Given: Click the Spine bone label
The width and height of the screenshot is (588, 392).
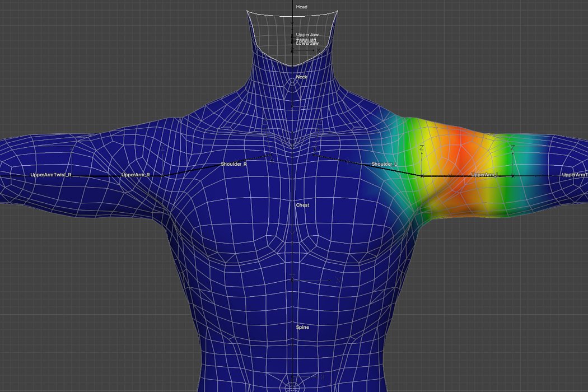Looking at the screenshot, I should [302, 327].
